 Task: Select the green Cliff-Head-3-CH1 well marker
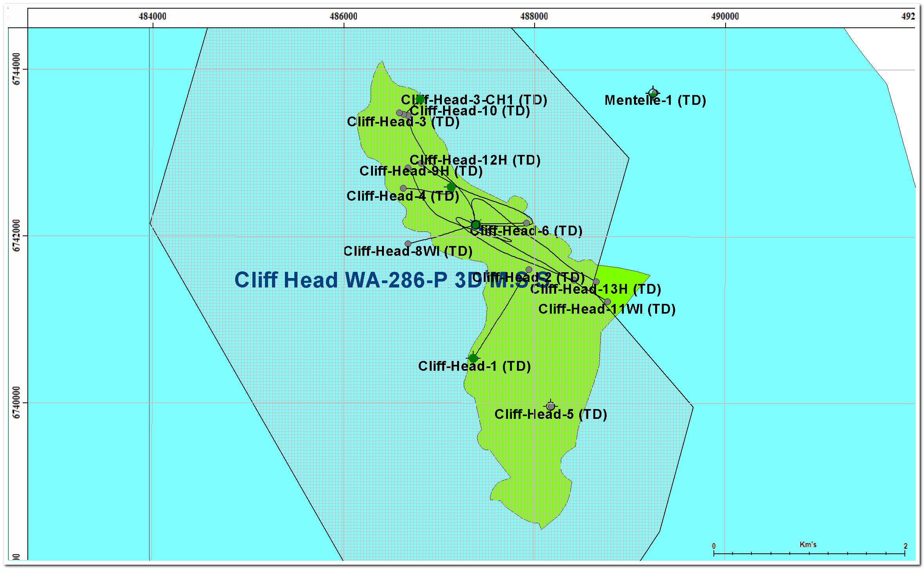[x=420, y=99]
